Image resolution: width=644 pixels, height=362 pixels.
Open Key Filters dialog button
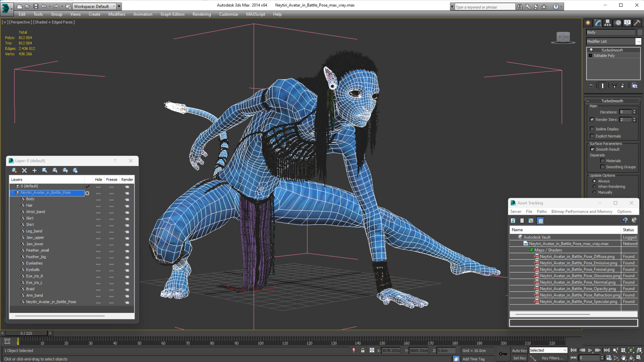click(552, 358)
